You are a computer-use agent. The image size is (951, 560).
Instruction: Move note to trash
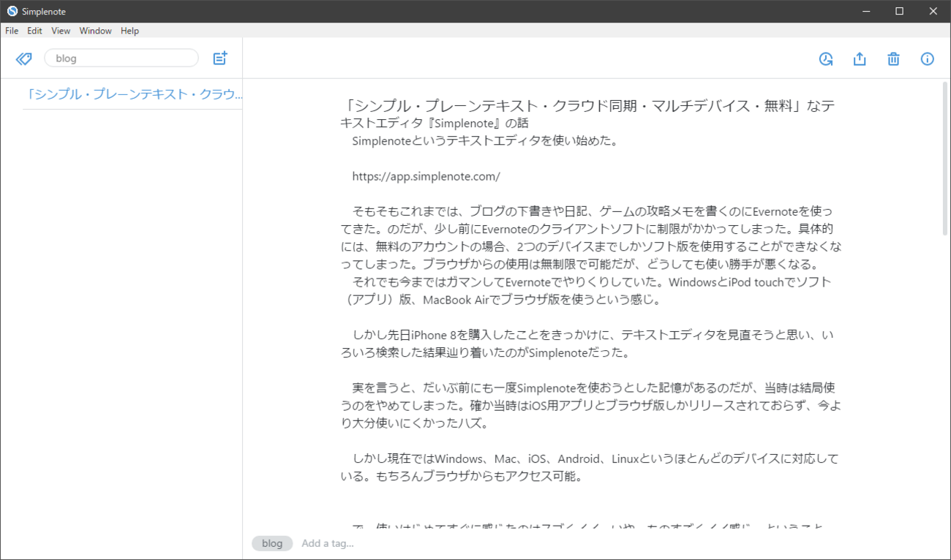[x=893, y=59]
